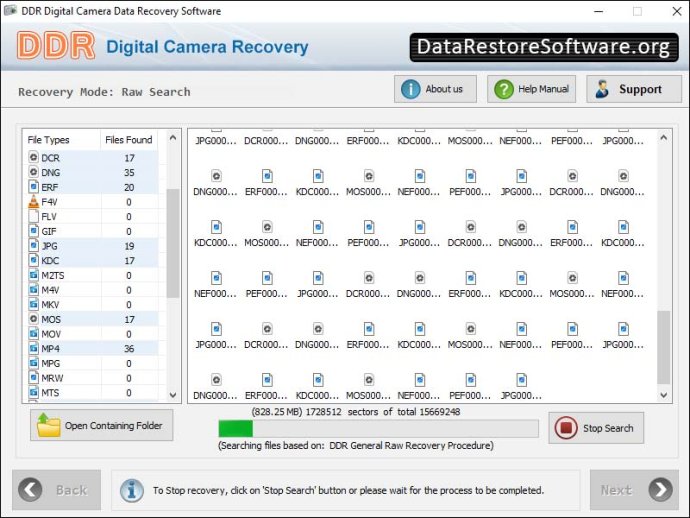Click the up arrow of results pane
The height and width of the screenshot is (518, 690).
click(664, 138)
